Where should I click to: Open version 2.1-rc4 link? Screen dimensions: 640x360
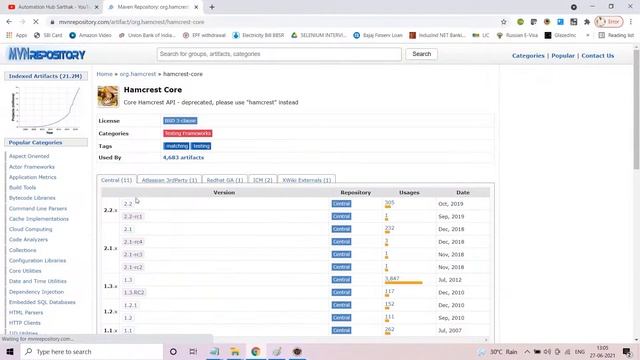[x=133, y=242]
